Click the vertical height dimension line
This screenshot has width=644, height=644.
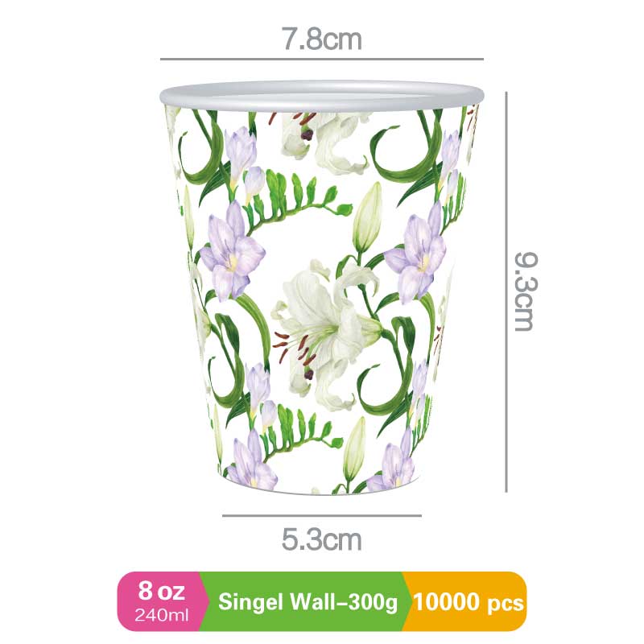[x=506, y=291]
